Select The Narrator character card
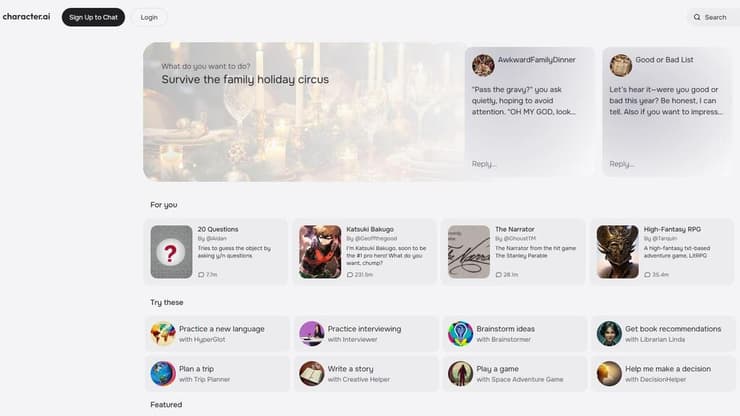The width and height of the screenshot is (740, 416). tap(515, 252)
